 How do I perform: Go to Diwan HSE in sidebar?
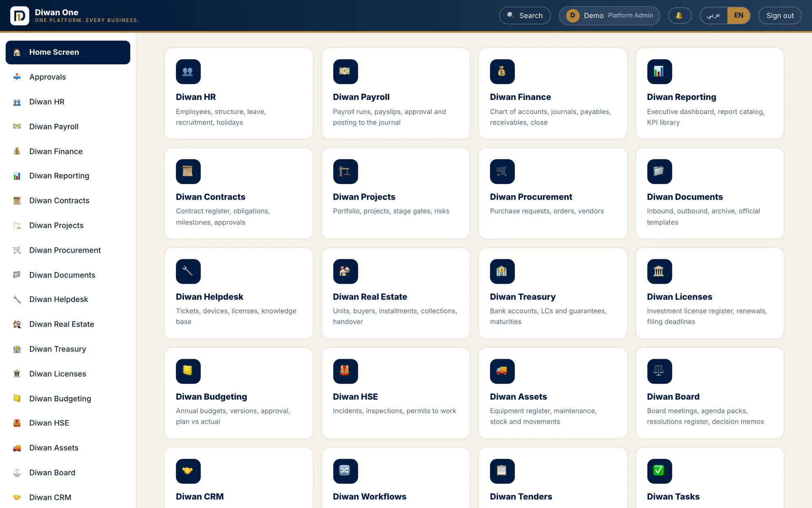coord(68,423)
